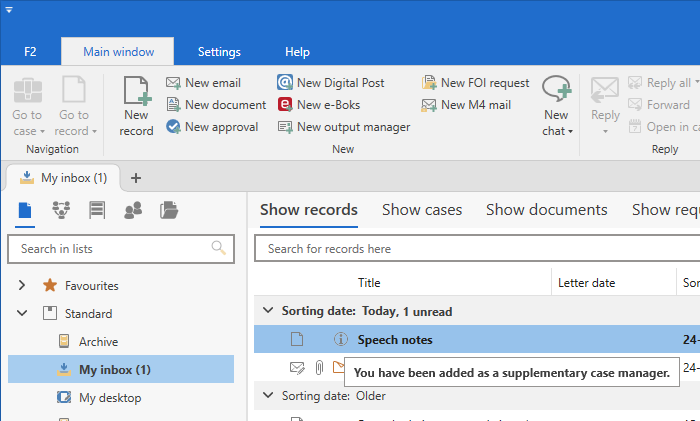This screenshot has height=421, width=700.
Task: Click the Search in lists field
Action: click(x=112, y=249)
